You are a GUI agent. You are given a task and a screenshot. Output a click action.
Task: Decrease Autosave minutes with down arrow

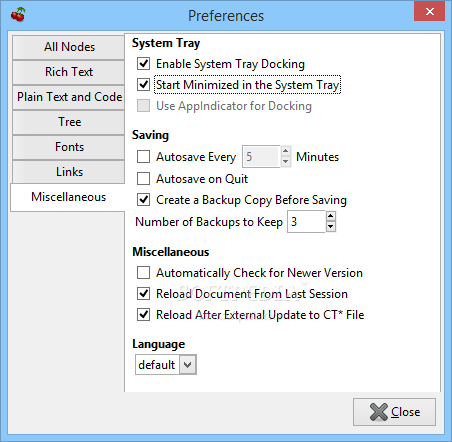point(285,162)
